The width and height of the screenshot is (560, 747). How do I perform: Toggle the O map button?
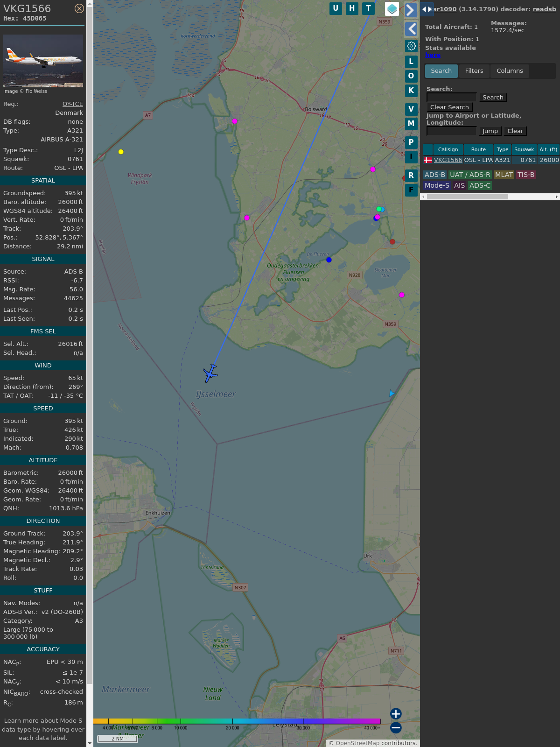click(411, 76)
